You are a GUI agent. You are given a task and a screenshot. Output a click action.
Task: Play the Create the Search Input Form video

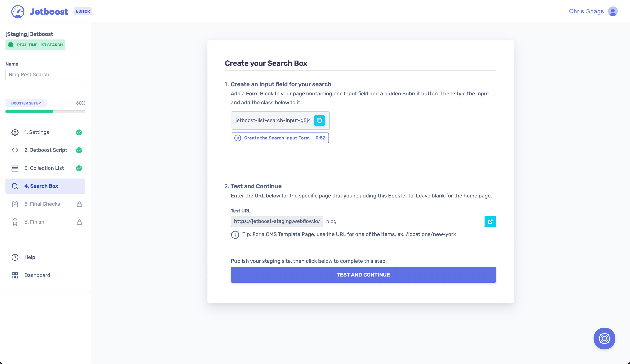(x=279, y=138)
